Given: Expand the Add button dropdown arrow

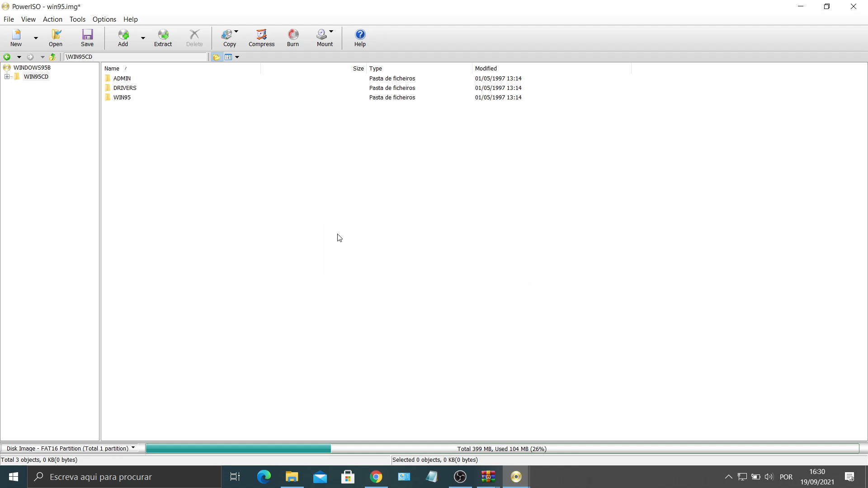Looking at the screenshot, I should (143, 38).
